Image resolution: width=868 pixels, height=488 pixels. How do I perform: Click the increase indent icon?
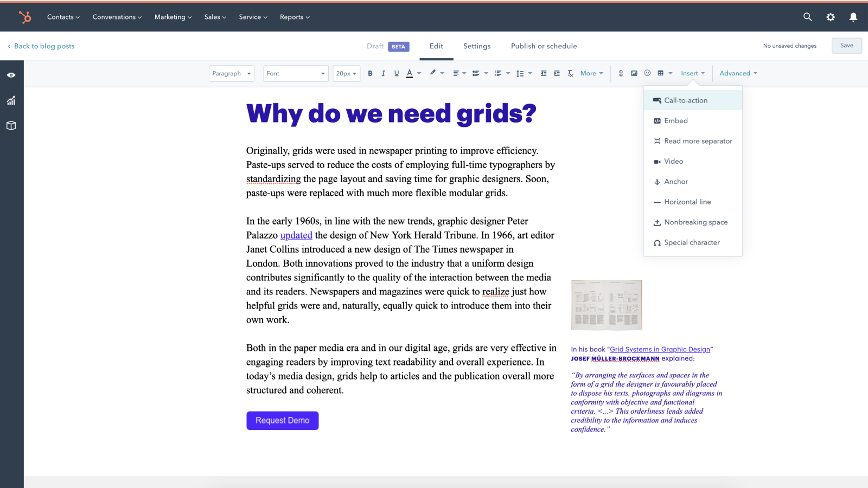pyautogui.click(x=557, y=74)
